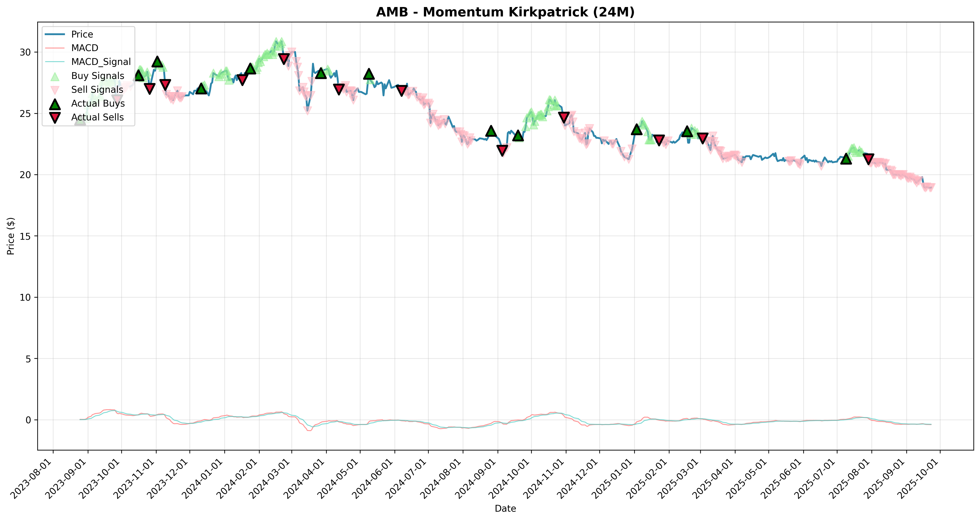
Task: Click the Date x-axis label
Action: 505,509
